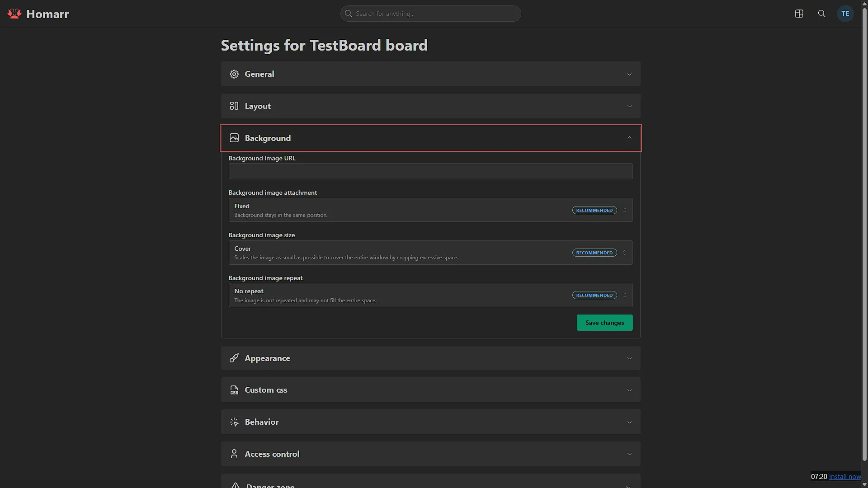Click the search bar magnifier icon
This screenshot has width=868, height=488.
[x=349, y=14]
